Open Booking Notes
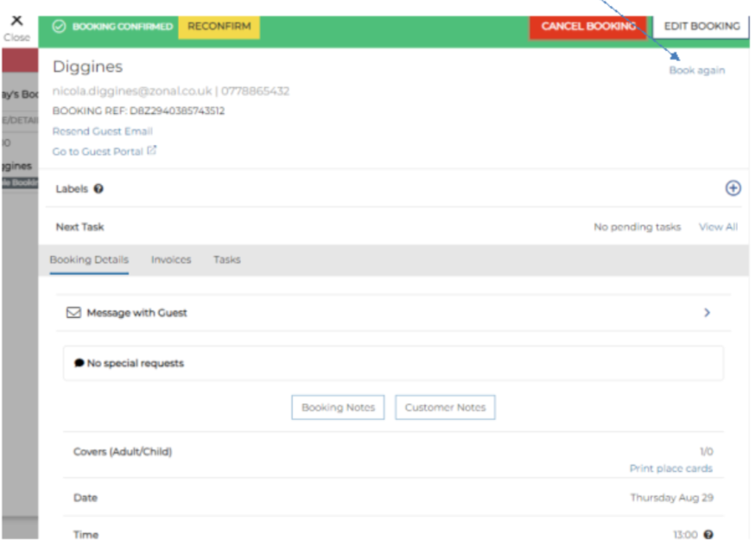The width and height of the screenshot is (756, 541). point(338,408)
